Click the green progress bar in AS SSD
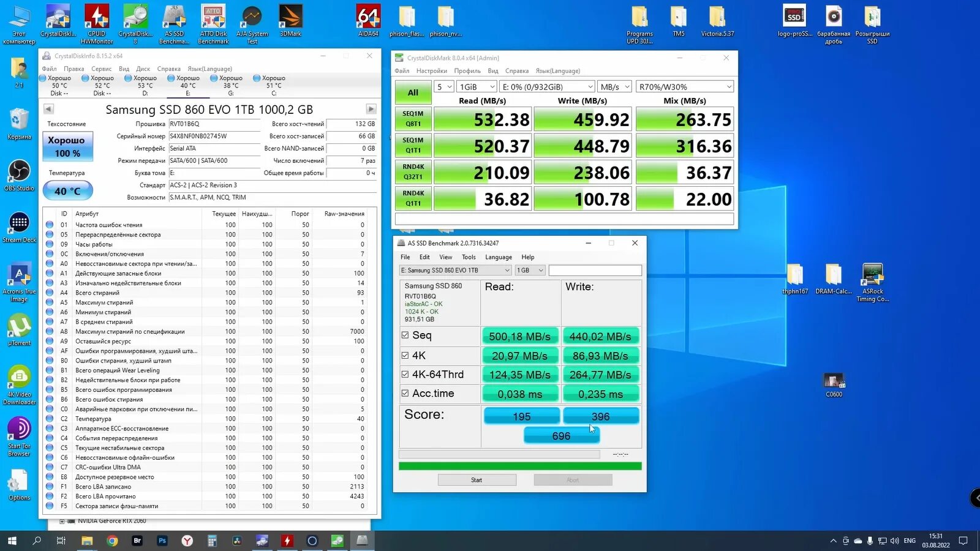The height and width of the screenshot is (551, 980). [x=520, y=467]
